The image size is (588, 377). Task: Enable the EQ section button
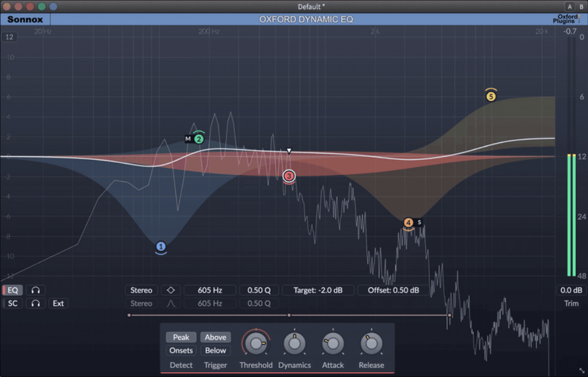pos(12,290)
